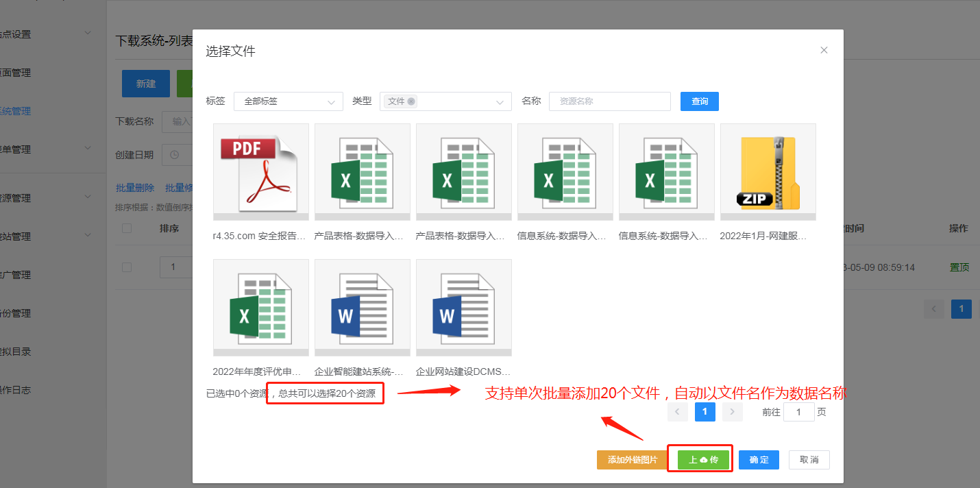
Task: Click the green 上传 upload button
Action: pos(703,460)
